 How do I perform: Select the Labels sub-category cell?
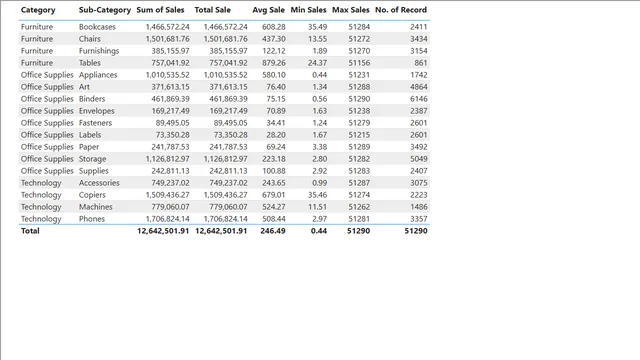tap(90, 135)
